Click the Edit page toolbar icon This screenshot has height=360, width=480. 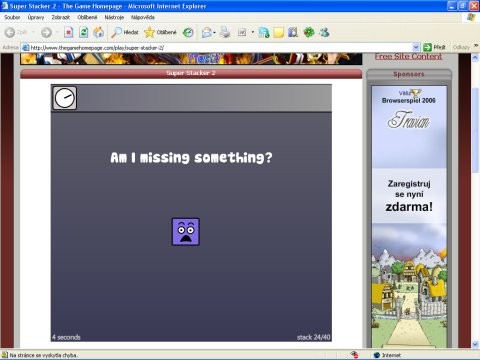click(x=242, y=32)
